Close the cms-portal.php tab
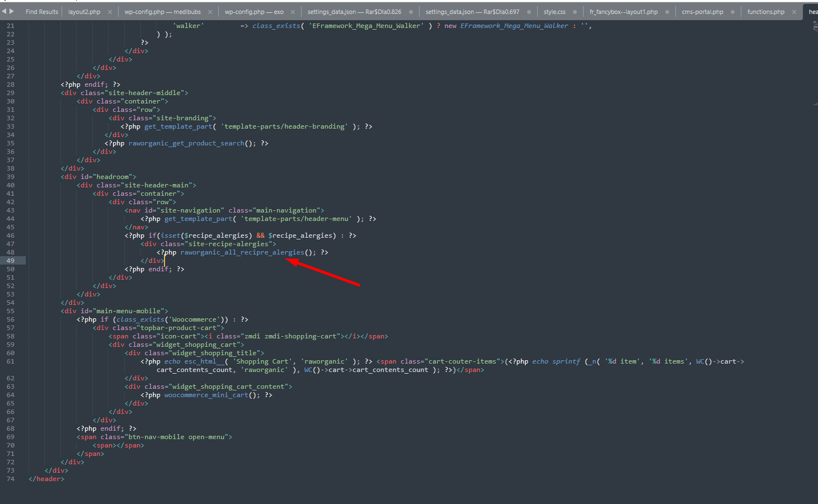 click(x=732, y=12)
